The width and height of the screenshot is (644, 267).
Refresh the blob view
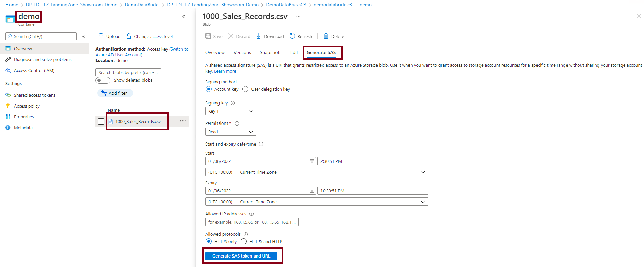[x=292, y=36]
